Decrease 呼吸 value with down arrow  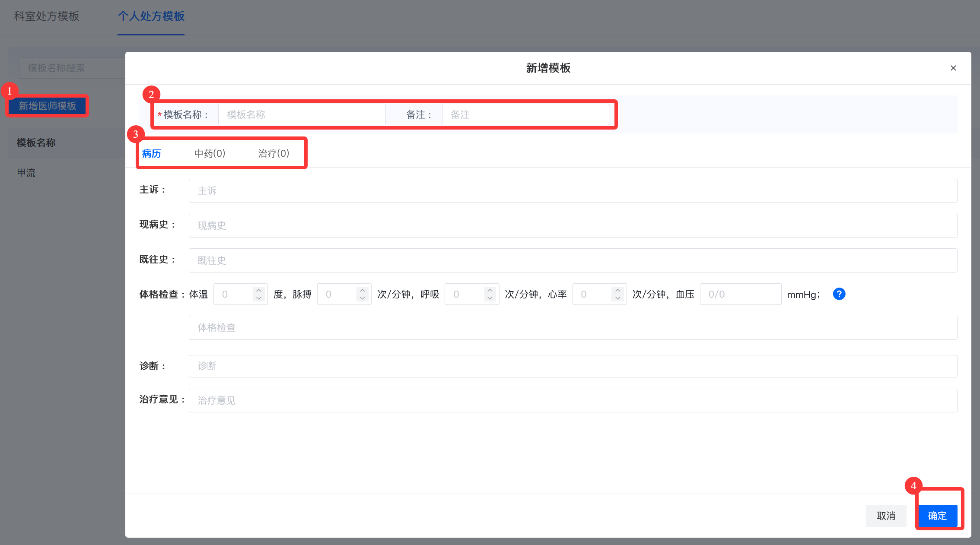tap(490, 298)
